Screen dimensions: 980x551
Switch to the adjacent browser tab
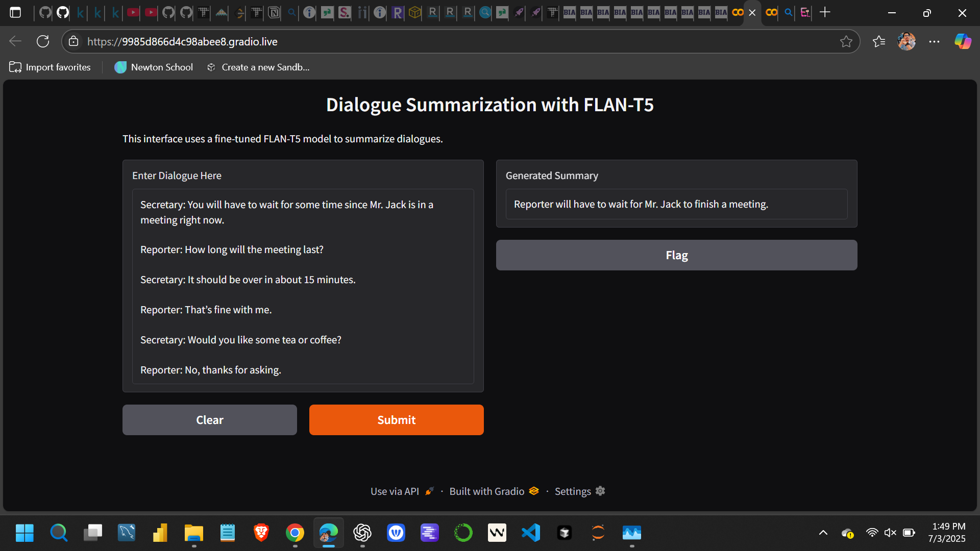pyautogui.click(x=771, y=13)
